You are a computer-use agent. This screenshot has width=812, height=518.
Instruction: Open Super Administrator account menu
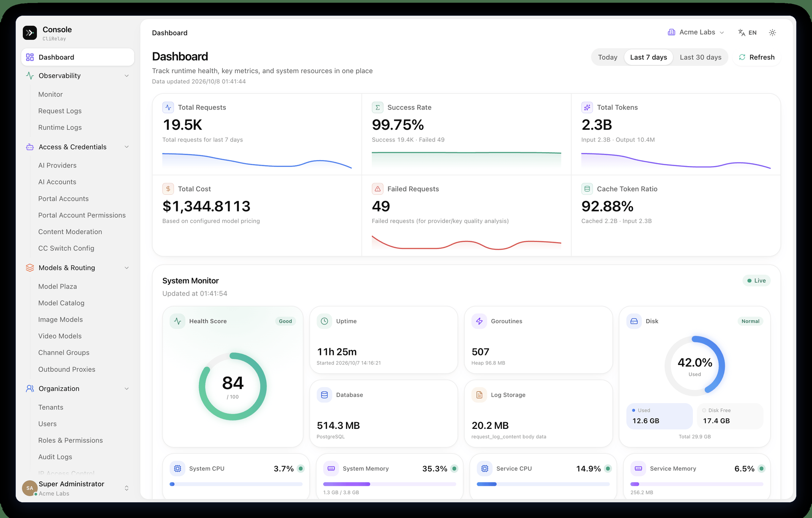pyautogui.click(x=76, y=488)
